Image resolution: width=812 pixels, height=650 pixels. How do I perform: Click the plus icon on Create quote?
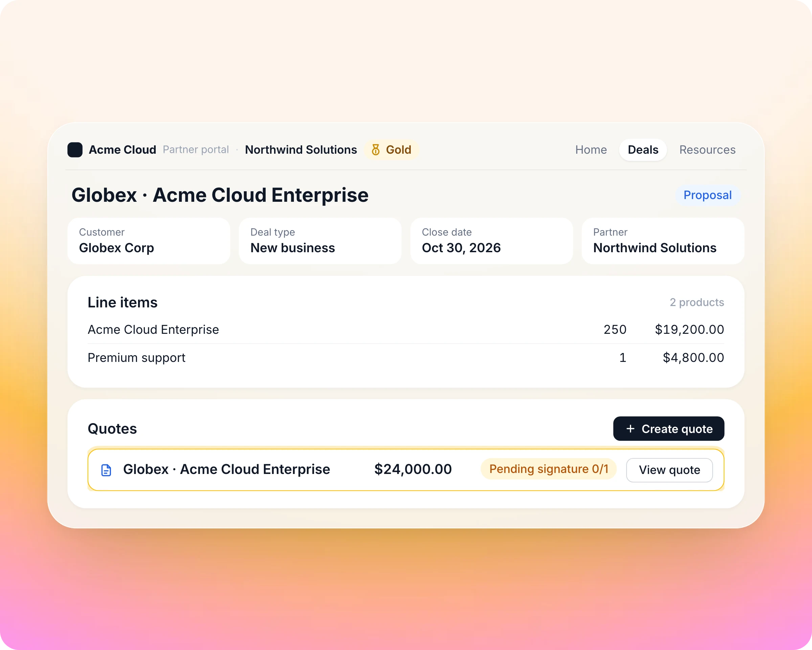click(x=630, y=429)
